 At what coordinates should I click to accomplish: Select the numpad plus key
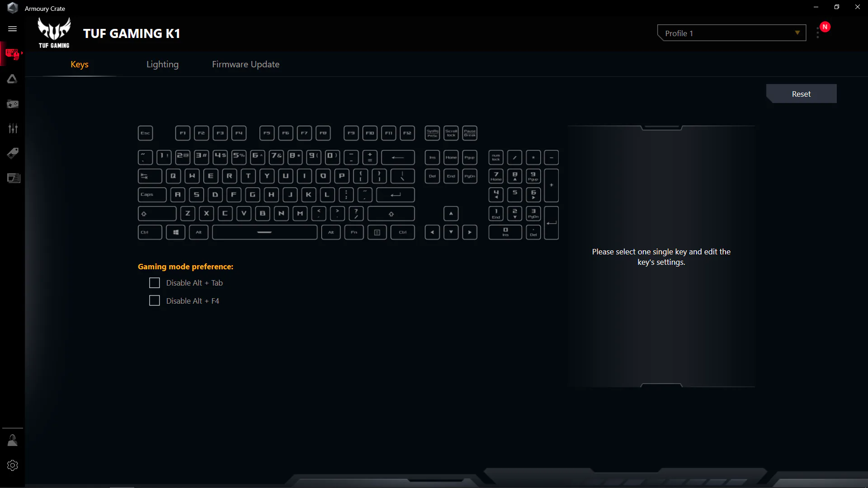pyautogui.click(x=551, y=185)
